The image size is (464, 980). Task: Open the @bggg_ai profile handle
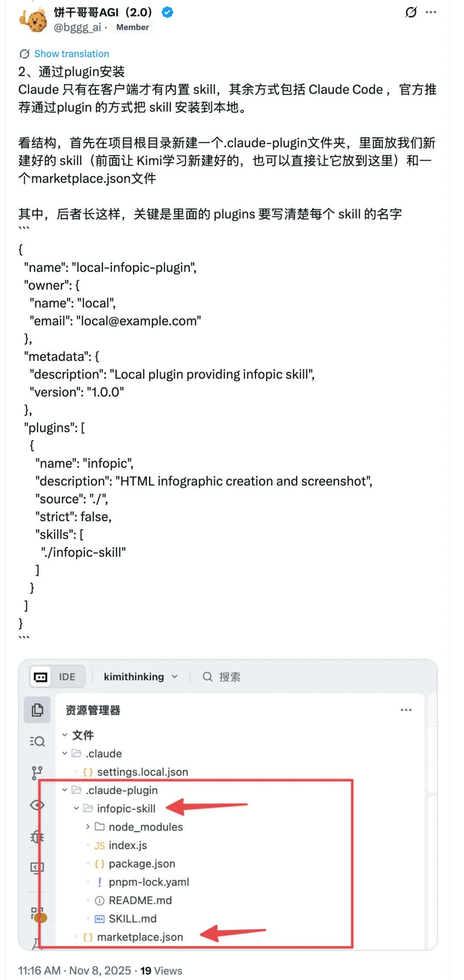(x=77, y=28)
